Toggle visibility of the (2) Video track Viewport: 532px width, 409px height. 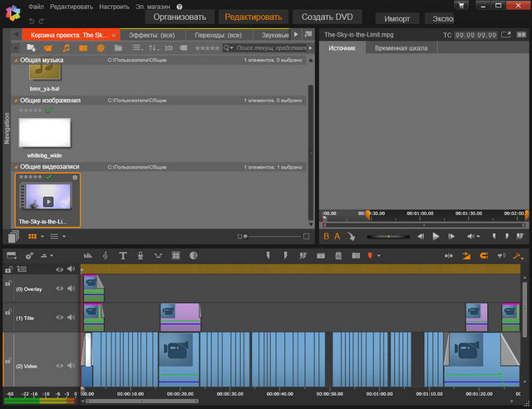60,366
